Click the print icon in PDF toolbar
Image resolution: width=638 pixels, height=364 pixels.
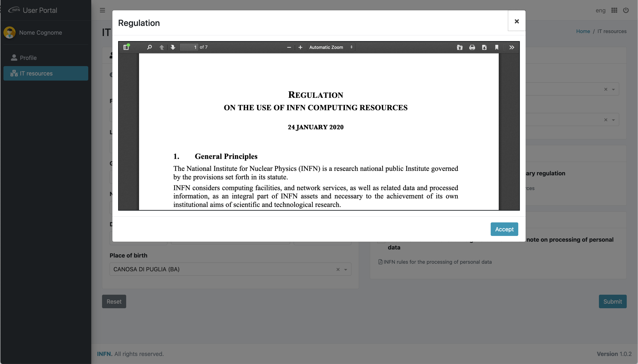coord(472,47)
